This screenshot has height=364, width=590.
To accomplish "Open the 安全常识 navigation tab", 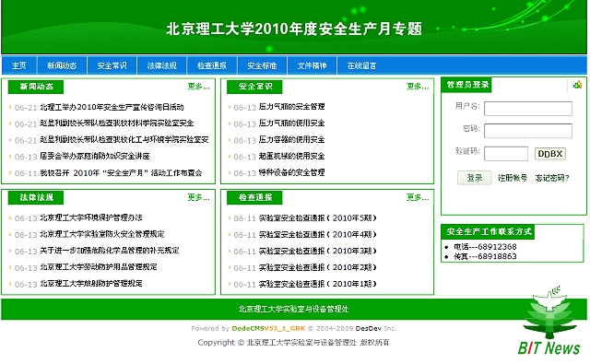I will (x=112, y=65).
